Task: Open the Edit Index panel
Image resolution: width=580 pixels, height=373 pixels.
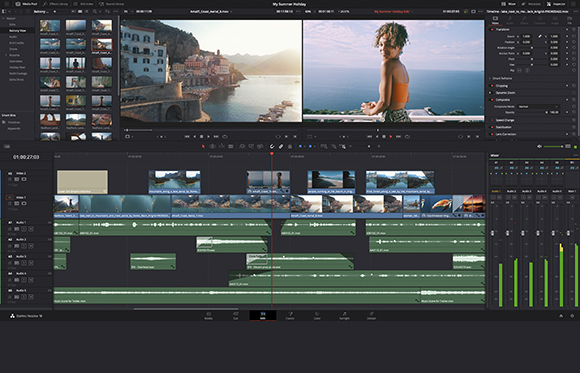Action: [84, 4]
